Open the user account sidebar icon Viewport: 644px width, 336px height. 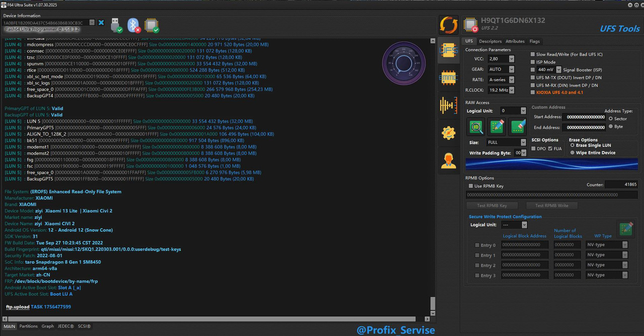pyautogui.click(x=448, y=160)
